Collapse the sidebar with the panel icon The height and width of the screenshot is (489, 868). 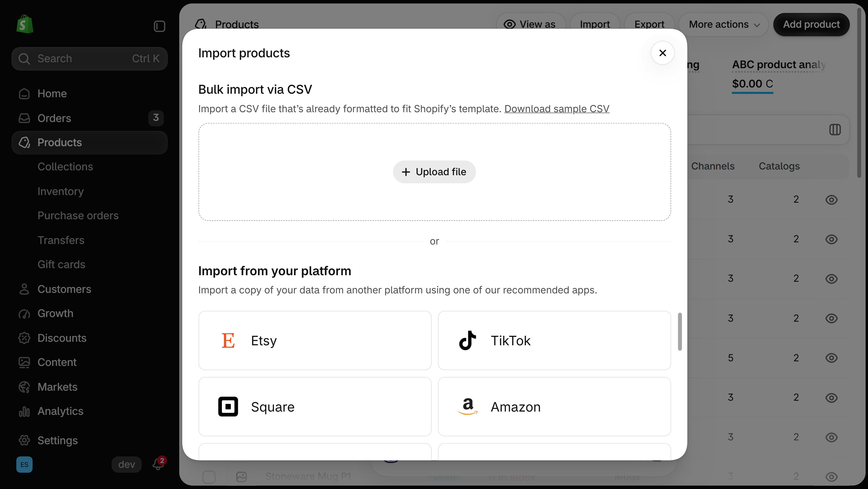pos(159,26)
